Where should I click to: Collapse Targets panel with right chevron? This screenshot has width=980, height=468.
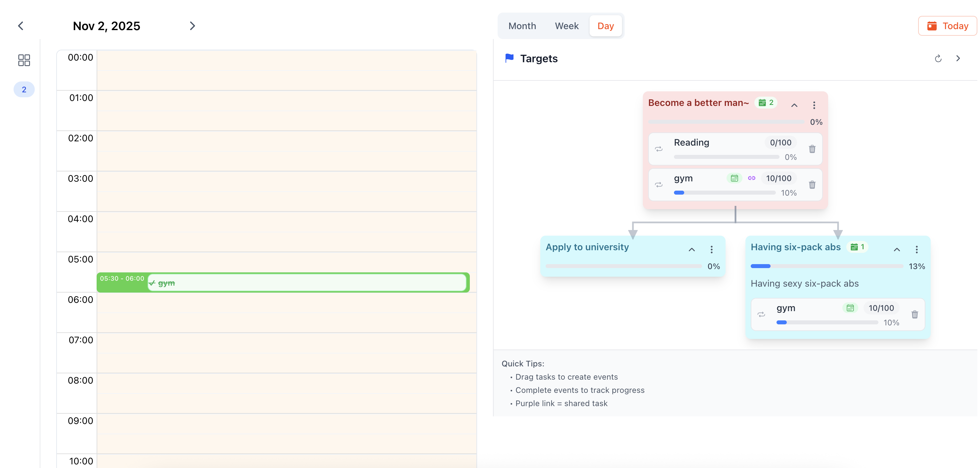958,59
